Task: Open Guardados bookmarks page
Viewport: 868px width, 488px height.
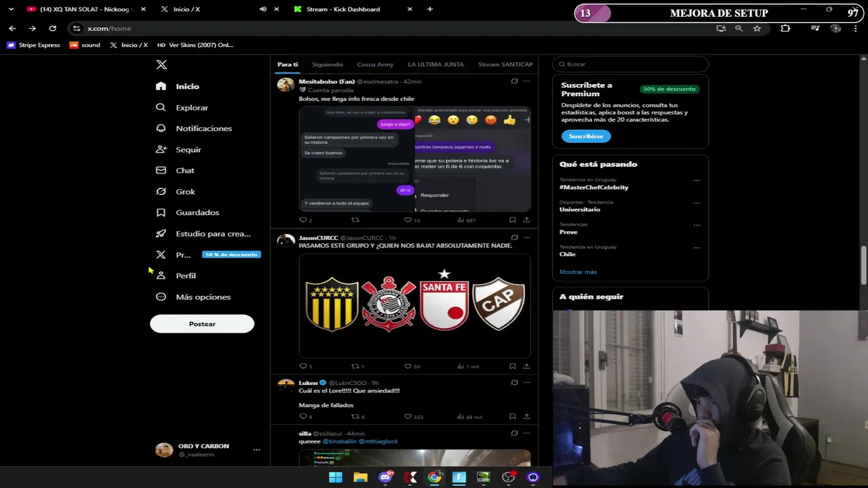Action: coord(187,212)
